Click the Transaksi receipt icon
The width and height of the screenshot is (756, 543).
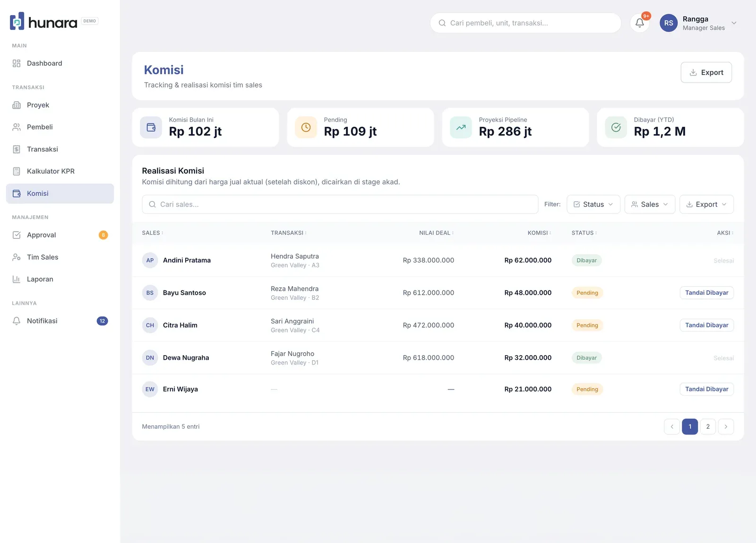[17, 149]
